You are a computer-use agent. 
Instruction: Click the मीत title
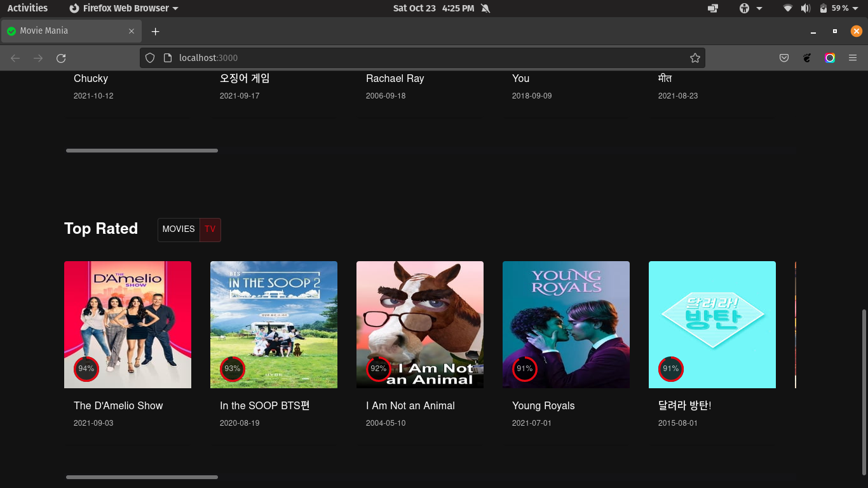click(x=665, y=78)
